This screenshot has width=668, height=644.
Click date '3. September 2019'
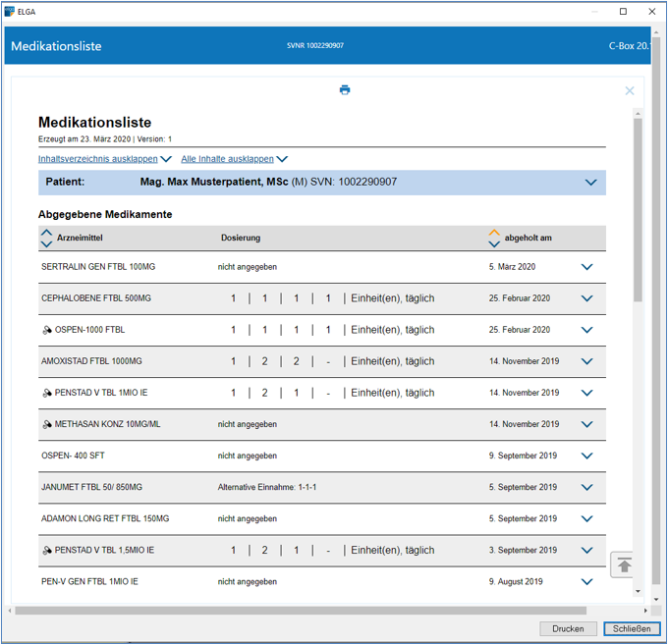point(523,551)
